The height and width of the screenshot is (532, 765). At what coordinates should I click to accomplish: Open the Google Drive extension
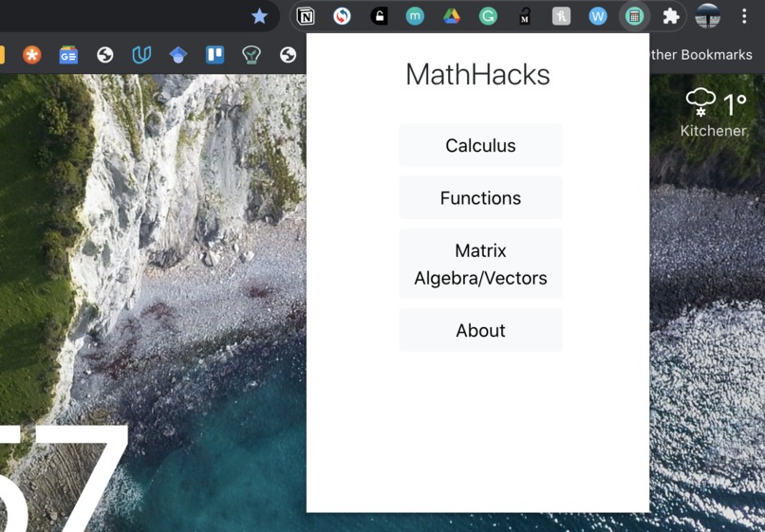[451, 16]
